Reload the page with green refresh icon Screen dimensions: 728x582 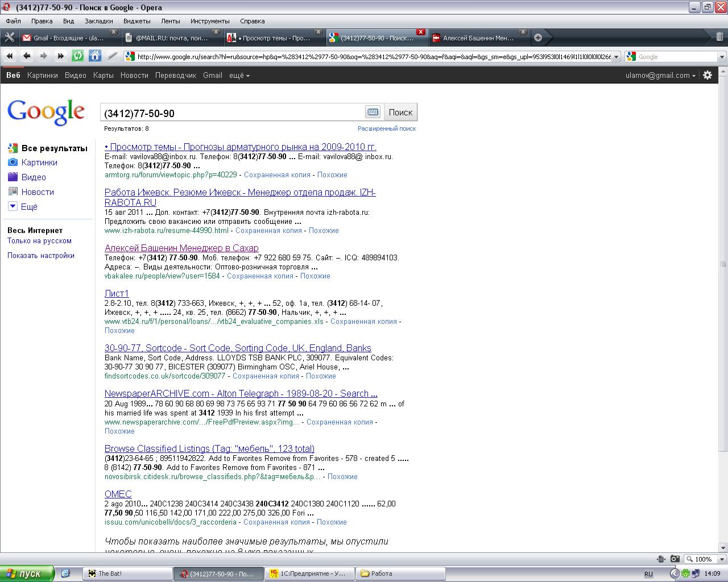(77, 56)
